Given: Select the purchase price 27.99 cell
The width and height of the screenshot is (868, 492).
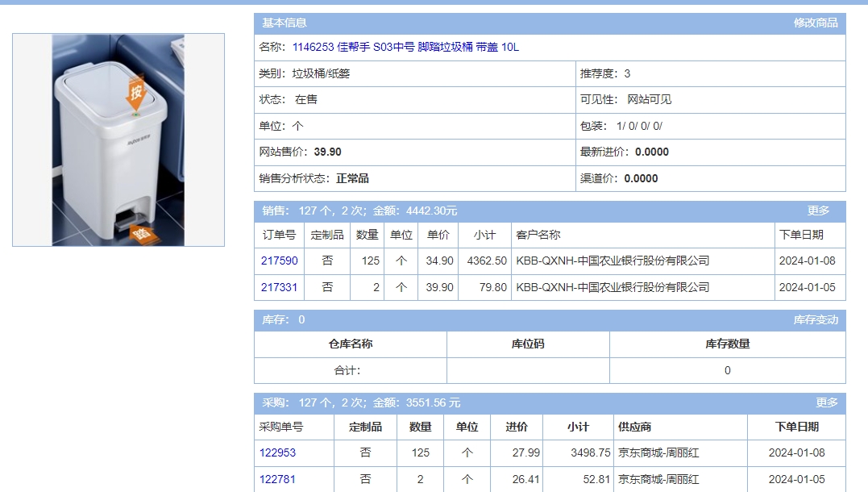Looking at the screenshot, I should [517, 452].
